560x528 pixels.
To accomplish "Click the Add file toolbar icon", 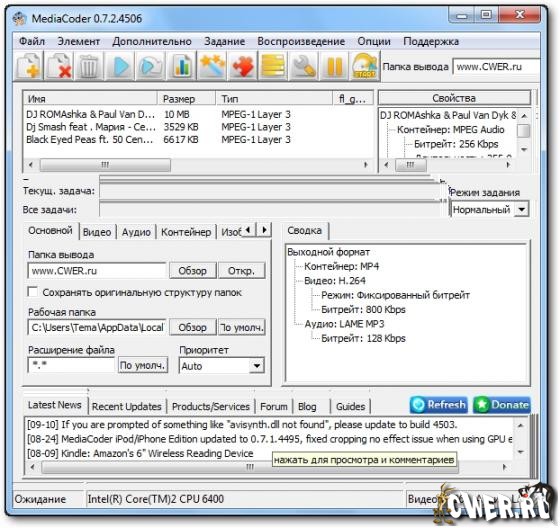I will 29,66.
